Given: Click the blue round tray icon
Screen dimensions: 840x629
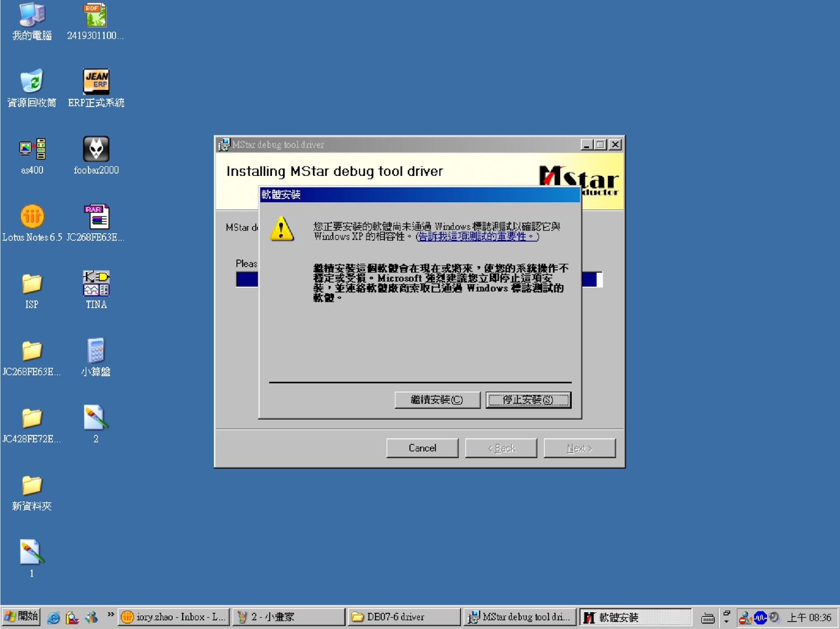Looking at the screenshot, I should (x=761, y=618).
